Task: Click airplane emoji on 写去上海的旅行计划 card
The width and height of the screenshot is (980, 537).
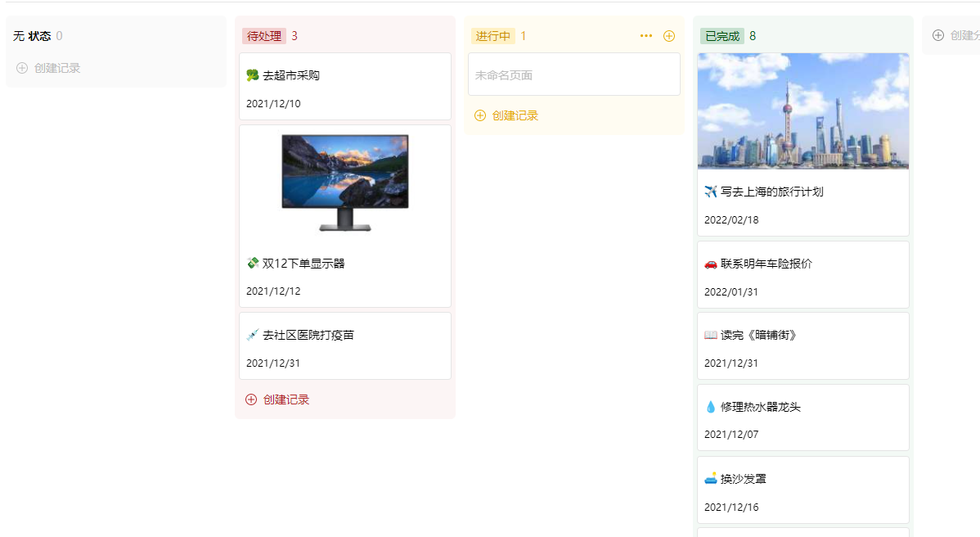Action: coord(711,192)
